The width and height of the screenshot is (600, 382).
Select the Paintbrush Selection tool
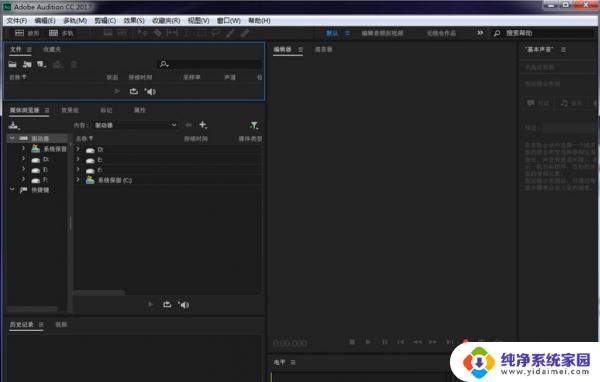coord(230,33)
